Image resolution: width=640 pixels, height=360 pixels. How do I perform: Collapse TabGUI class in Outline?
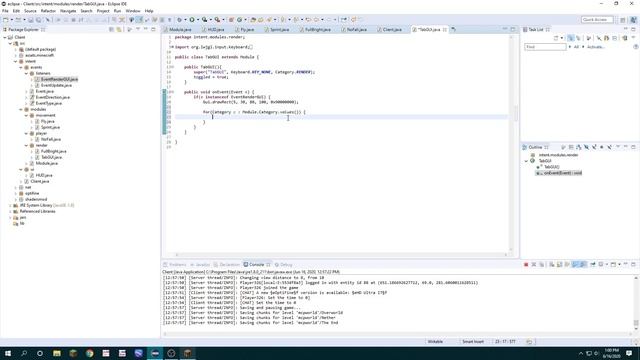click(x=526, y=161)
